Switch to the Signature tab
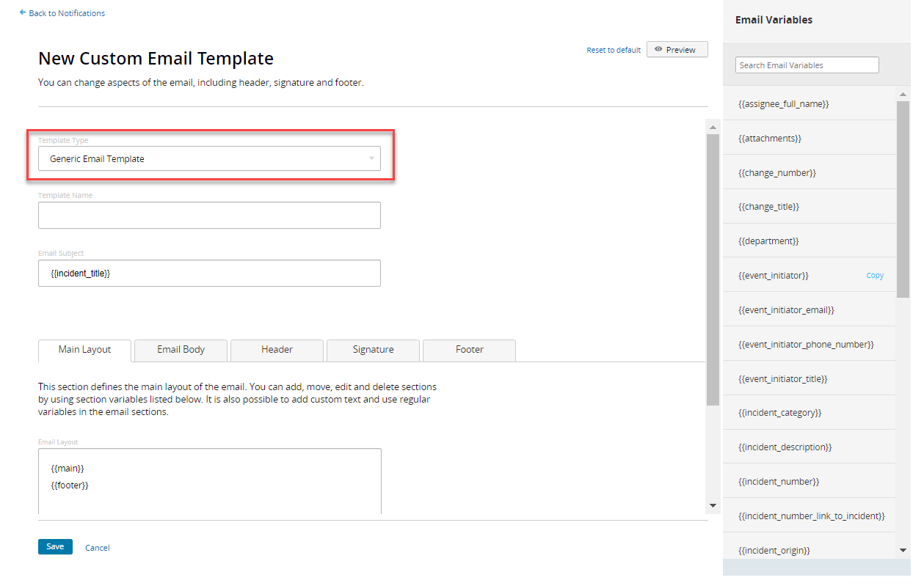The image size is (924, 583). click(x=372, y=350)
